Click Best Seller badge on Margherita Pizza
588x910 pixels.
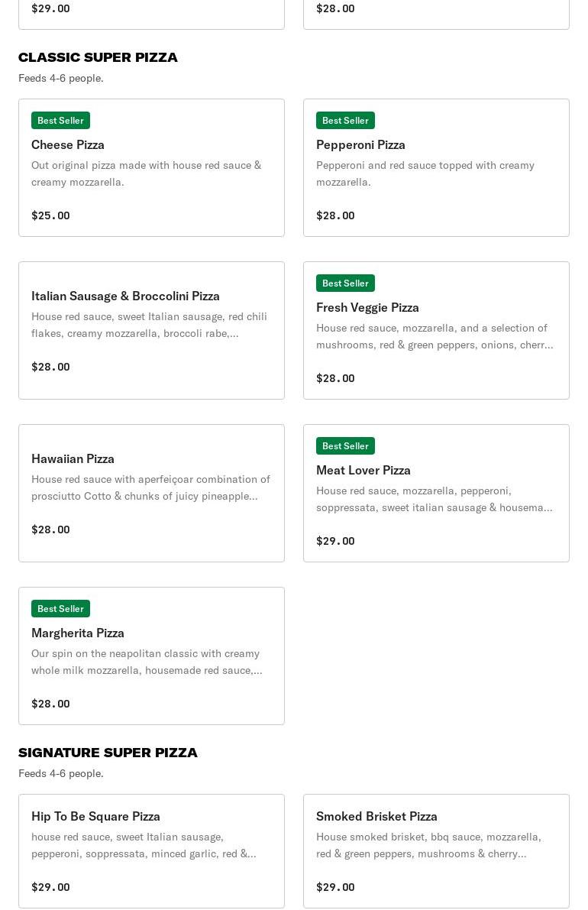point(60,609)
